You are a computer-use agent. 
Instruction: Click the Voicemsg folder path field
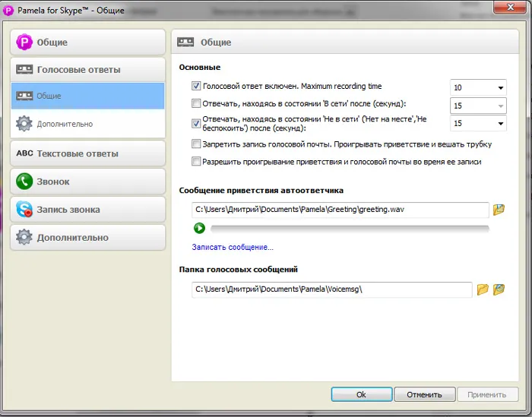tap(332, 289)
